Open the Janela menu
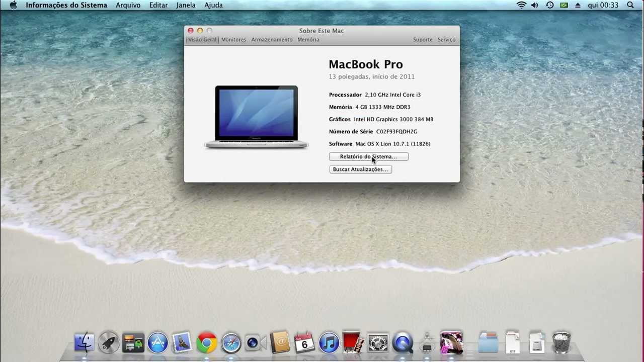Image resolution: width=644 pixels, height=362 pixels. point(186,5)
